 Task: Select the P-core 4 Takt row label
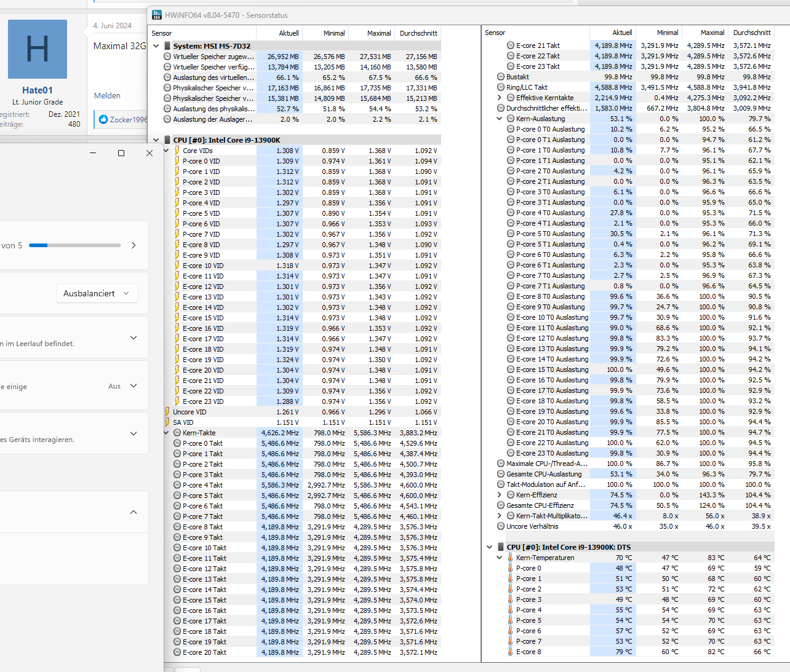(202, 484)
